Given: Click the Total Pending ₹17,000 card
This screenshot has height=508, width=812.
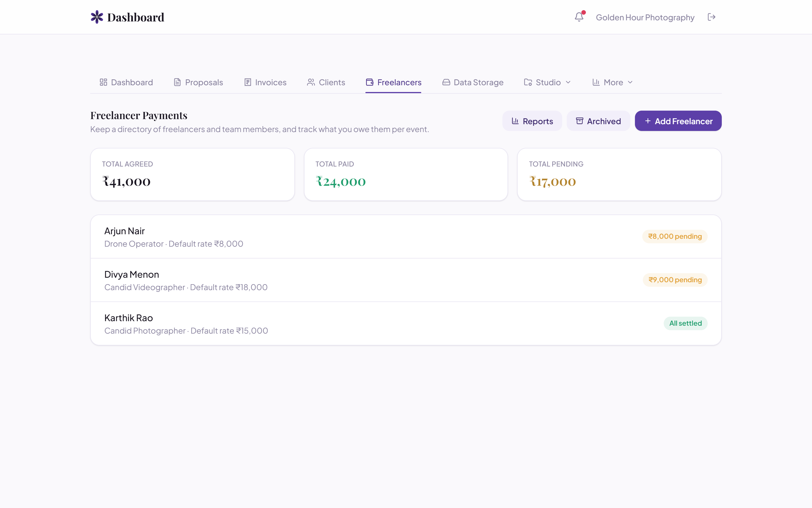Looking at the screenshot, I should tap(619, 174).
